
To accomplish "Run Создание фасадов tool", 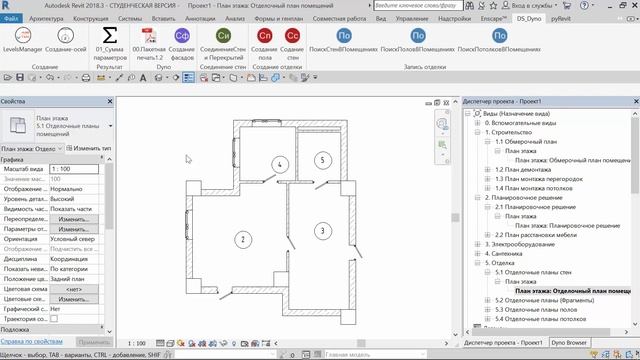I will point(182,43).
